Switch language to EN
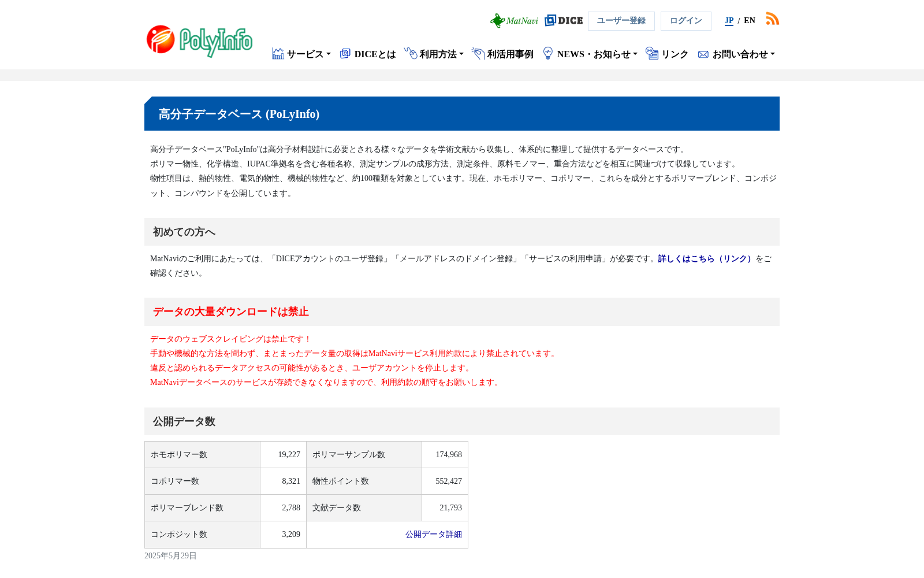Image resolution: width=924 pixels, height=578 pixels. (750, 21)
